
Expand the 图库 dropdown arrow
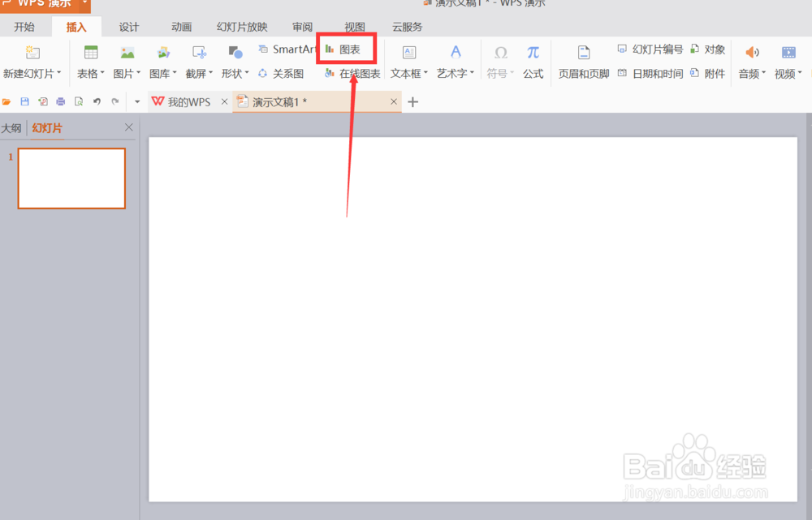point(175,73)
